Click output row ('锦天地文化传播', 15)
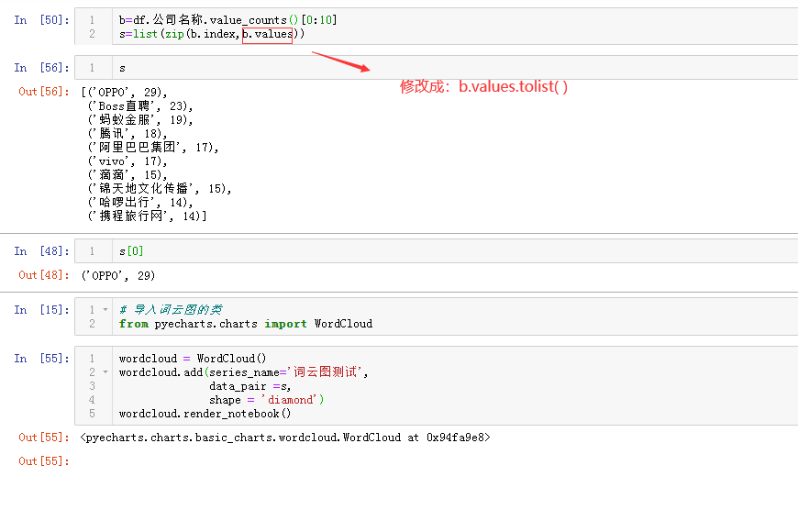The image size is (798, 532). (160, 188)
